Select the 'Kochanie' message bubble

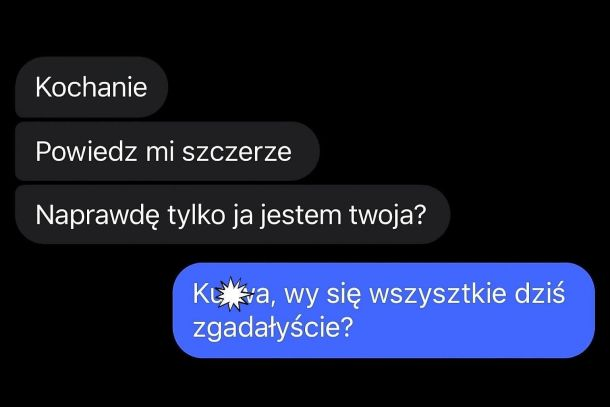pyautogui.click(x=91, y=87)
